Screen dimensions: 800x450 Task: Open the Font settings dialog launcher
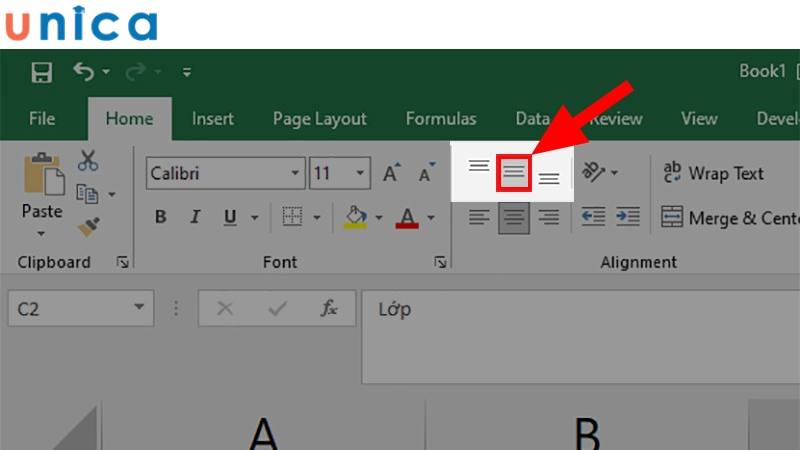coord(440,262)
